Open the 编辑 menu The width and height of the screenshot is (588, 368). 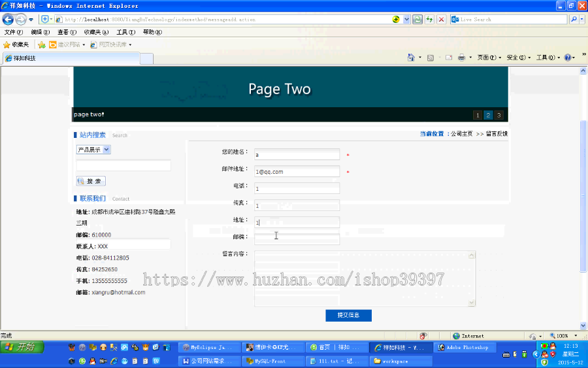tap(40, 32)
